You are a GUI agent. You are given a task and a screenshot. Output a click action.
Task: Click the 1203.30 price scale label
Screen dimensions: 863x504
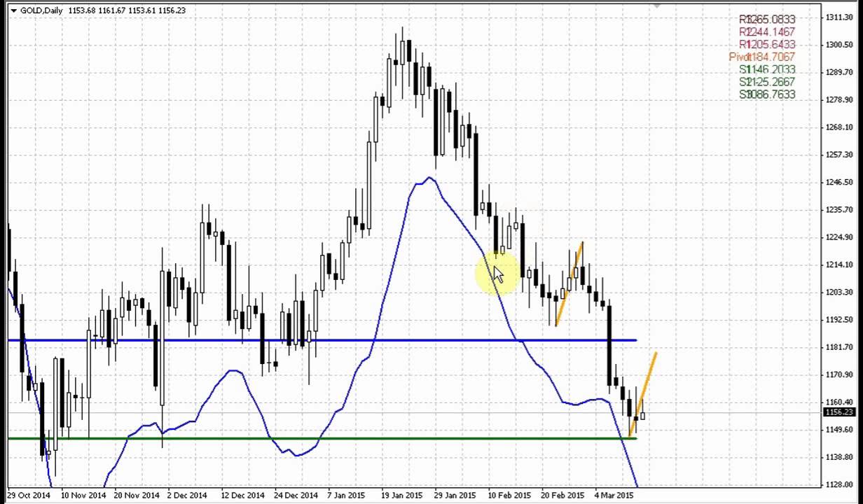(839, 292)
